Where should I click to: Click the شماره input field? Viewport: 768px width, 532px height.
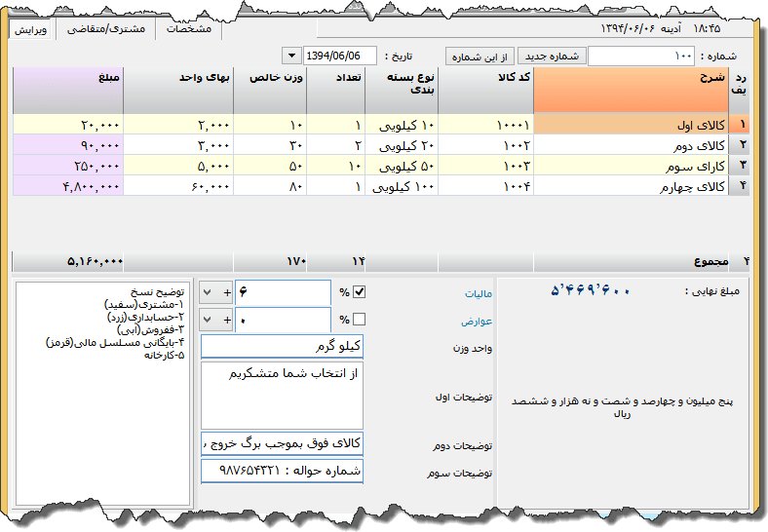click(x=641, y=57)
